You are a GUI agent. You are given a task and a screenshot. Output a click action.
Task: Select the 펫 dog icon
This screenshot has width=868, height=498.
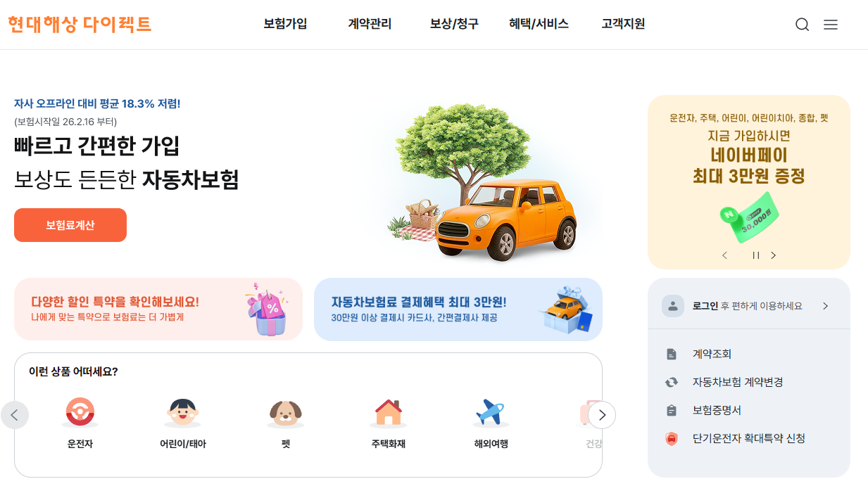point(285,413)
